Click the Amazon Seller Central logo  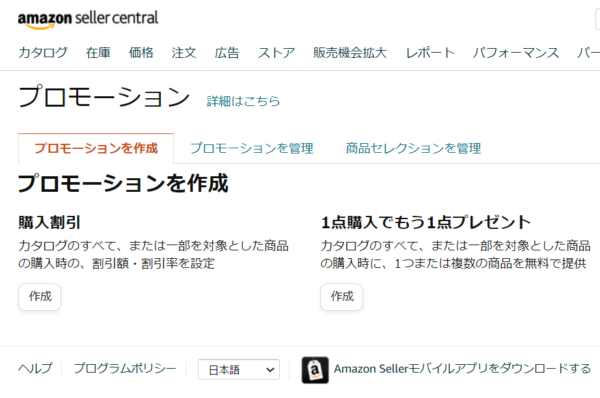(88, 20)
